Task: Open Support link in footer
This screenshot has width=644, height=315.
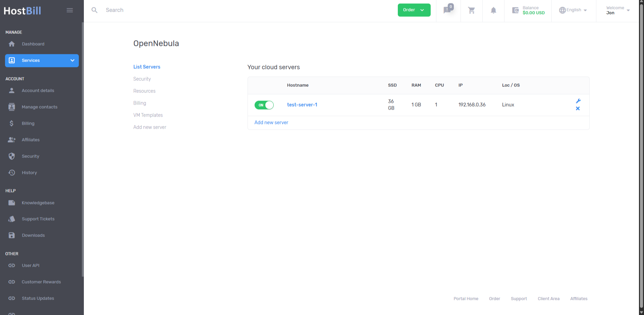Action: click(x=519, y=299)
